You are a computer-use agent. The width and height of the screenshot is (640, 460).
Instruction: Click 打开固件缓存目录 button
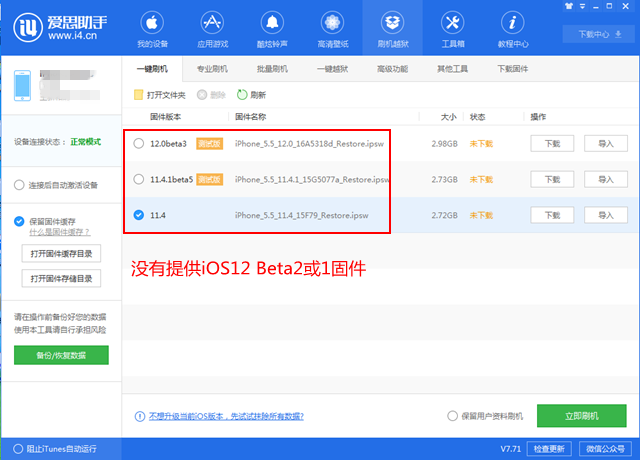point(61,254)
